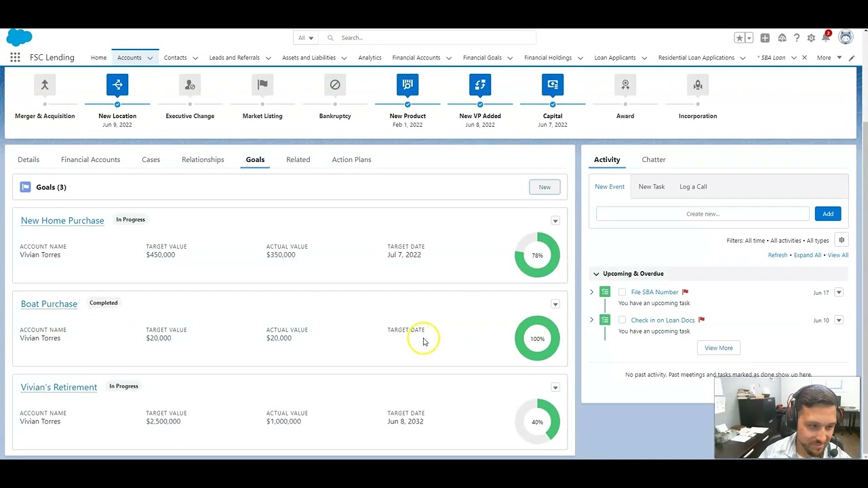Open the More navigation menu
The width and height of the screenshot is (868, 488).
tap(829, 58)
